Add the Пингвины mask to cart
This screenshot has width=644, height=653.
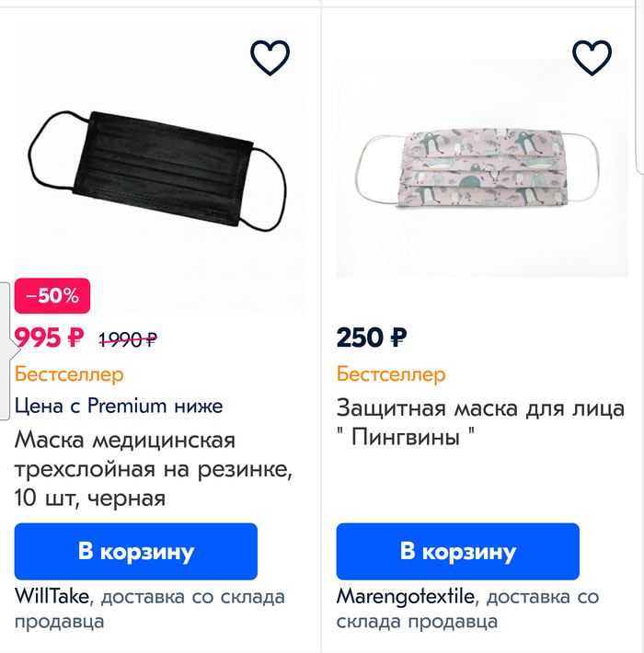[457, 551]
